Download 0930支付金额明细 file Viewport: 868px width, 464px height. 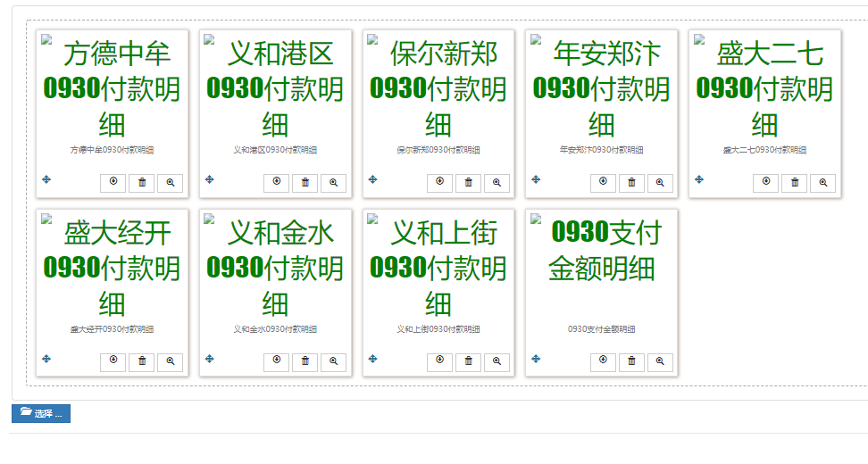pyautogui.click(x=603, y=362)
